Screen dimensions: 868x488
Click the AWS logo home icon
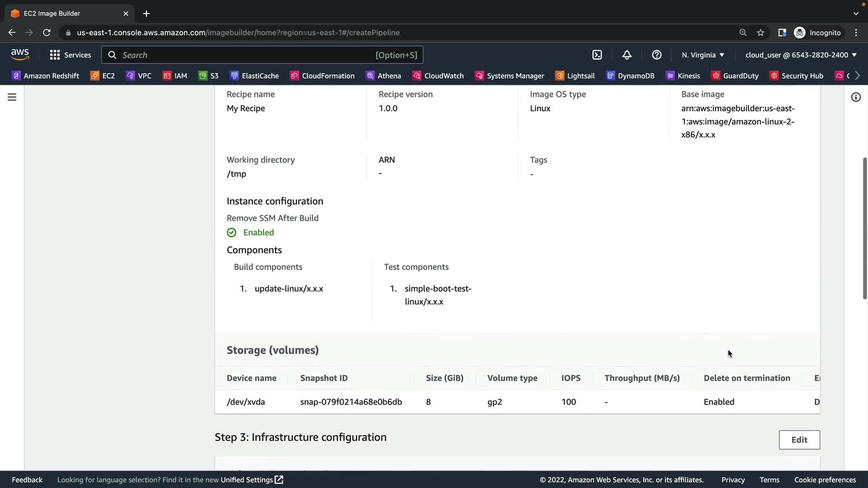[x=20, y=55]
